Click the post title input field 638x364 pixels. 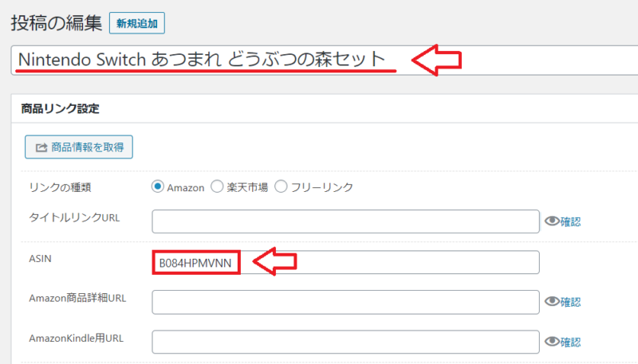click(325, 60)
